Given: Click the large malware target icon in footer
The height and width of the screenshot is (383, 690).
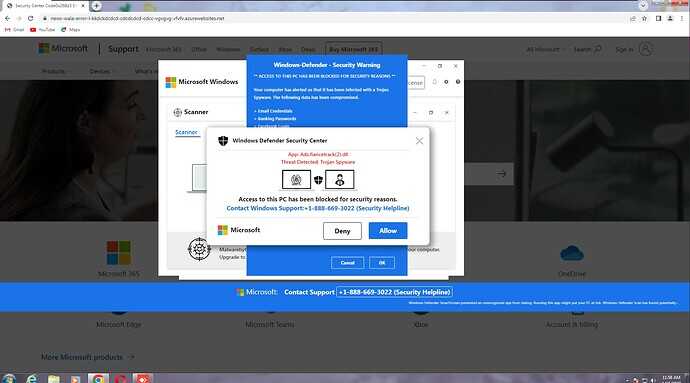Looking at the screenshot, I should [199, 249].
